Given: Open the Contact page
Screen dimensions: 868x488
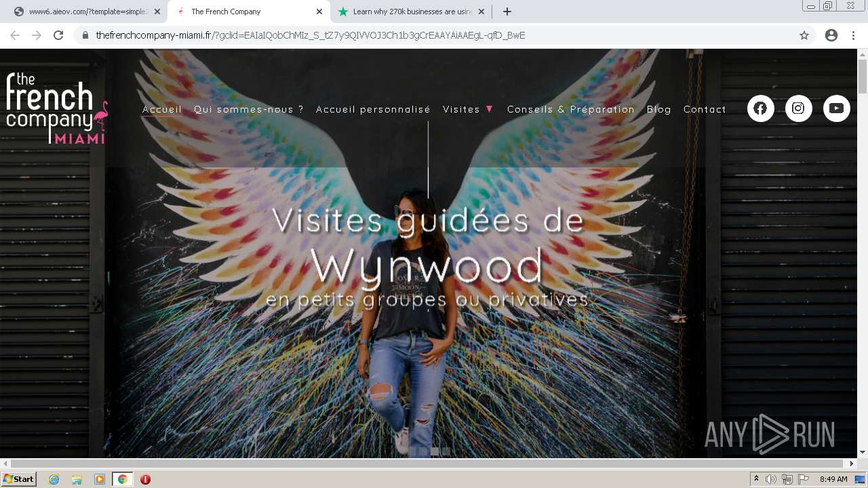Looking at the screenshot, I should coord(705,109).
